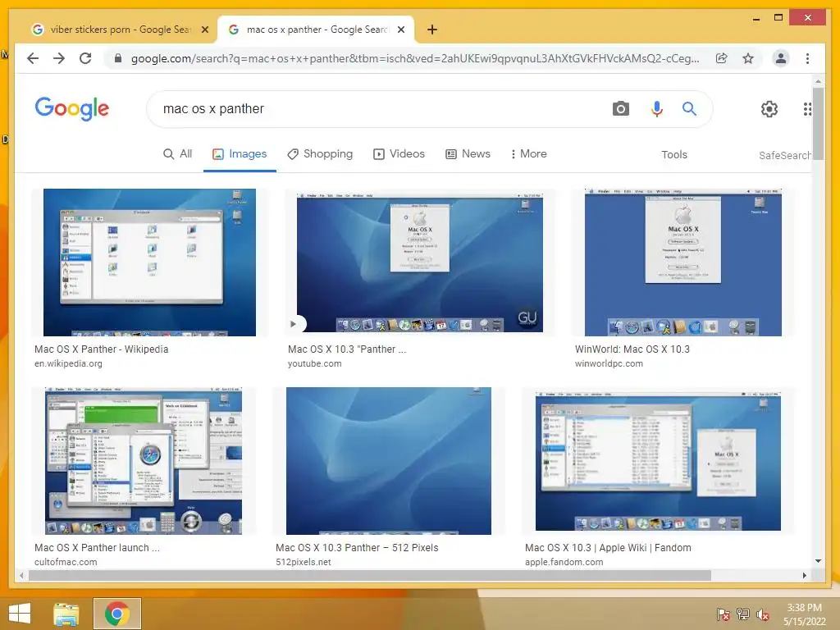Select the 'mac os x panther' browser tab
840x630 pixels.
[x=316, y=30]
